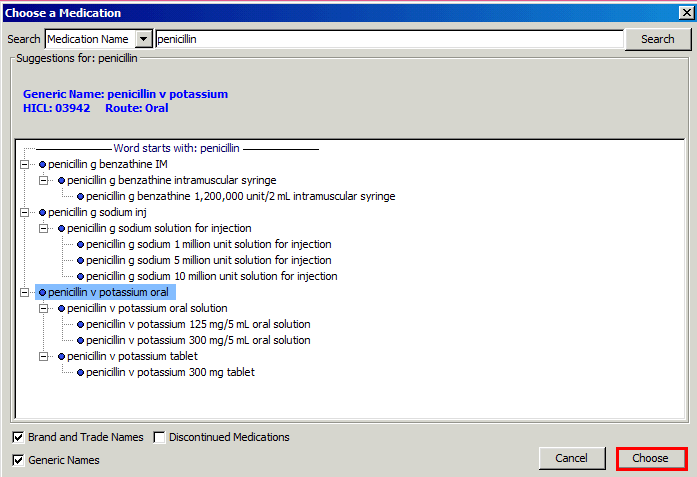Cancel the medication selection dialog
Screen dimensions: 697x477
(571, 458)
